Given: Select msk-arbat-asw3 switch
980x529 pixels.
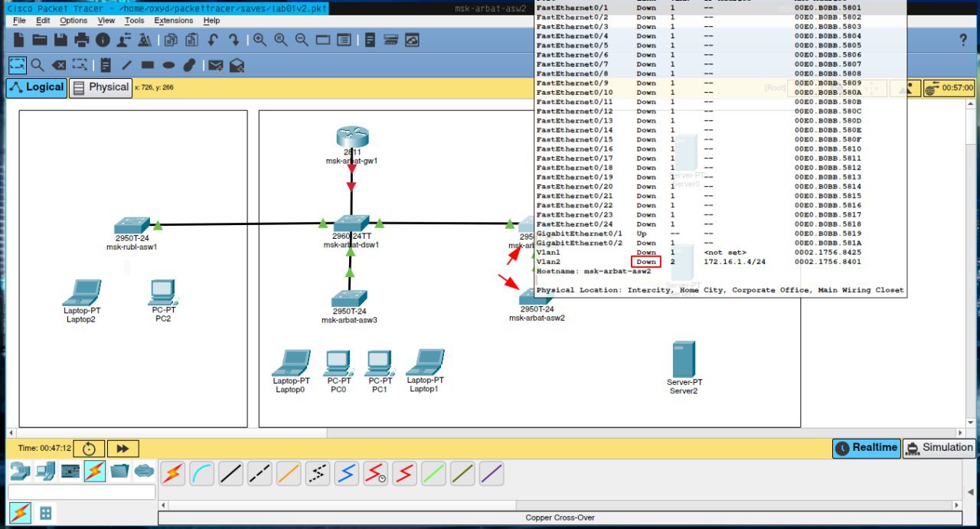Looking at the screenshot, I should click(x=349, y=298).
